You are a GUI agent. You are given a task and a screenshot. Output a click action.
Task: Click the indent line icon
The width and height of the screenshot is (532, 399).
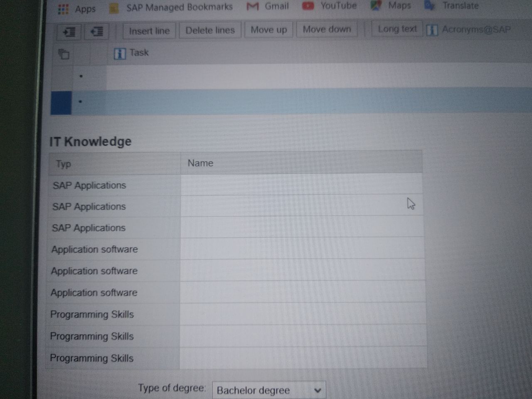[x=69, y=32]
